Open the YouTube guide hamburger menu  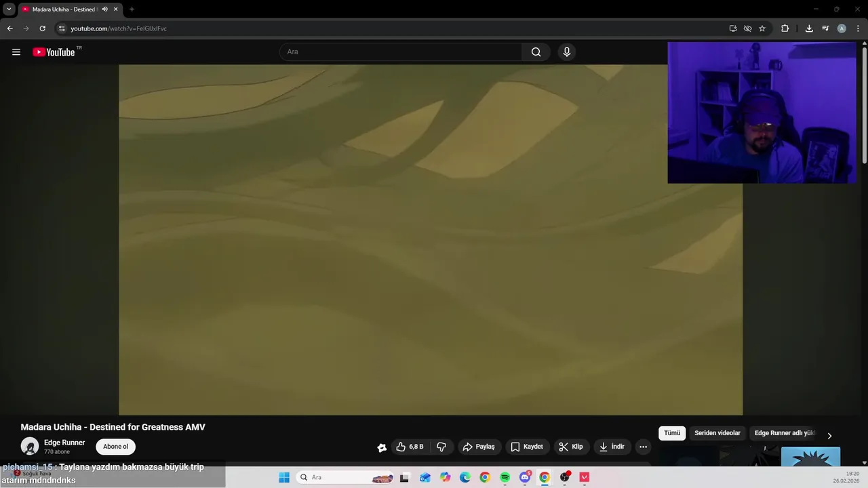16,52
